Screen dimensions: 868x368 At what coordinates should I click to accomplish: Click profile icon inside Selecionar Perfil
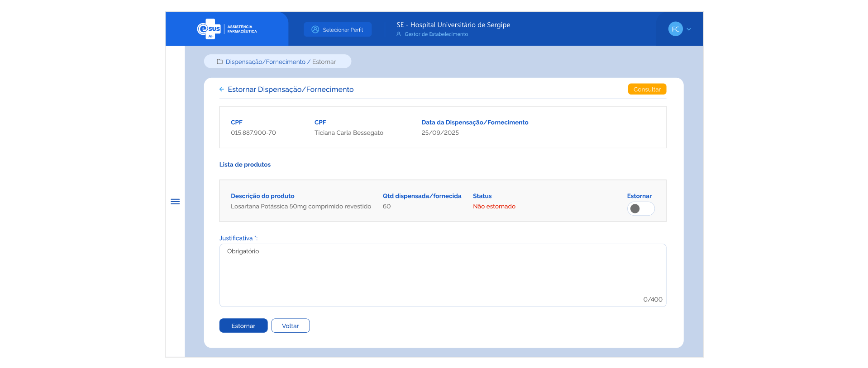coord(315,30)
